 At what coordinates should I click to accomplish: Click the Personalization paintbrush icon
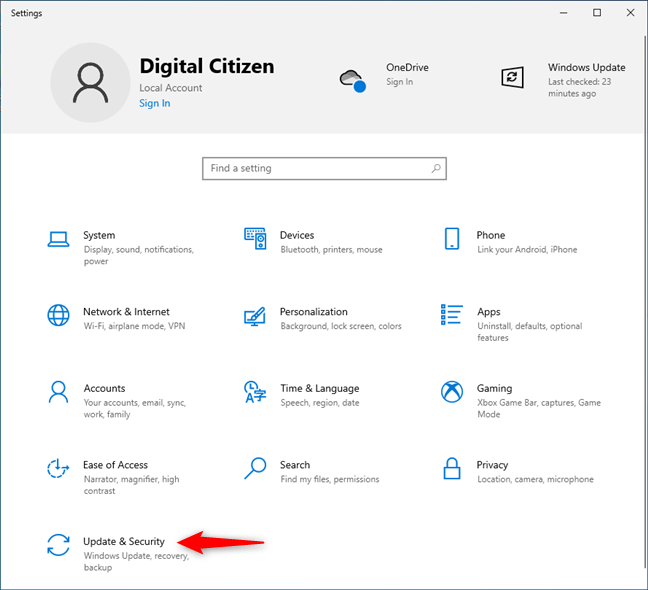tap(255, 316)
